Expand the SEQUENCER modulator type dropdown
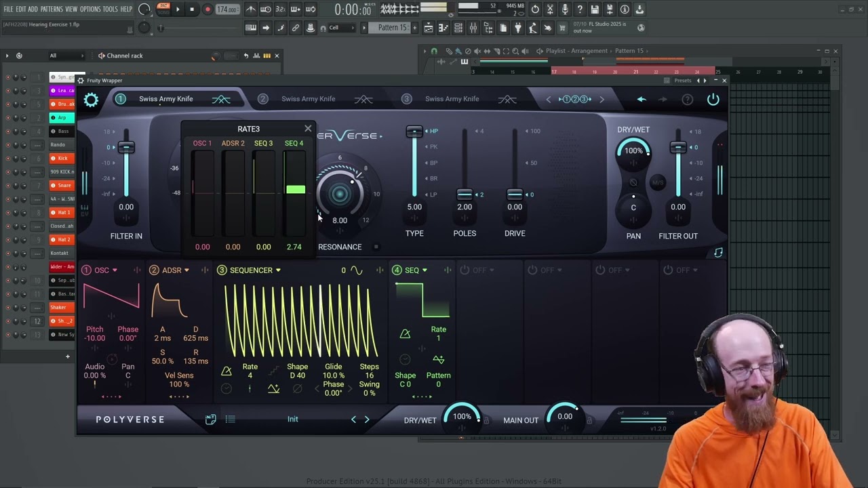This screenshot has width=868, height=488. pyautogui.click(x=278, y=270)
